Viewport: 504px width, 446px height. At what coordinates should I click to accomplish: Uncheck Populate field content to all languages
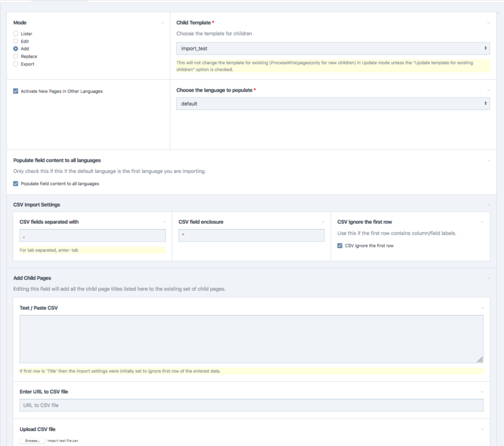16,184
